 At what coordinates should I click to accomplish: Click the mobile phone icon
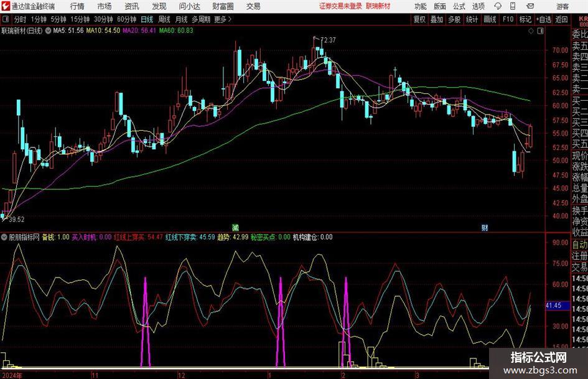coord(513,6)
